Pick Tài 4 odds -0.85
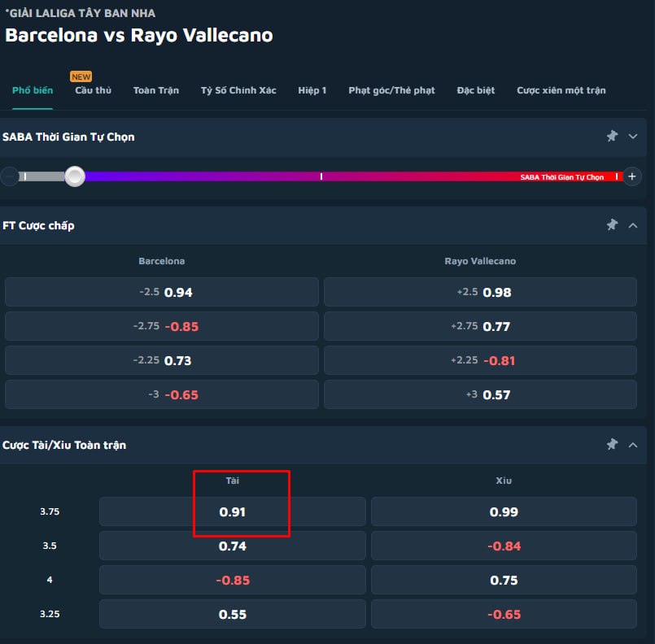 [233, 580]
